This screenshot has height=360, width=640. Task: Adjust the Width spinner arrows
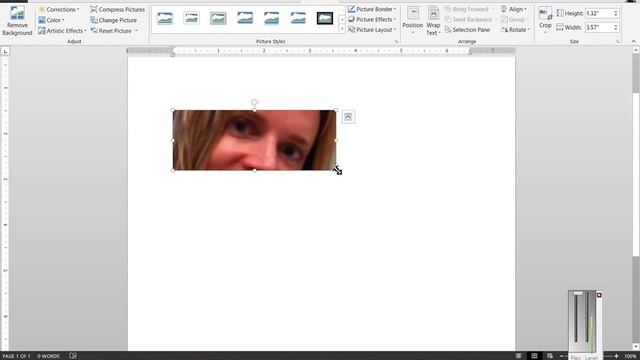[616, 27]
